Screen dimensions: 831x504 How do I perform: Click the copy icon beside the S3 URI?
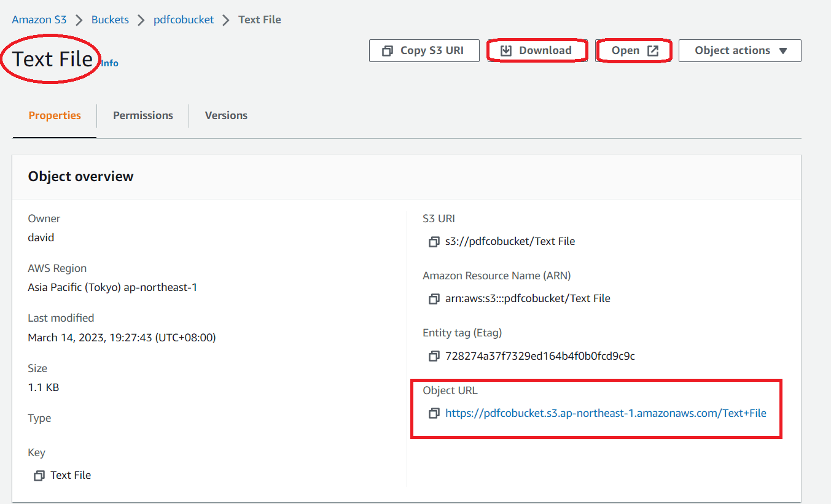(x=434, y=242)
